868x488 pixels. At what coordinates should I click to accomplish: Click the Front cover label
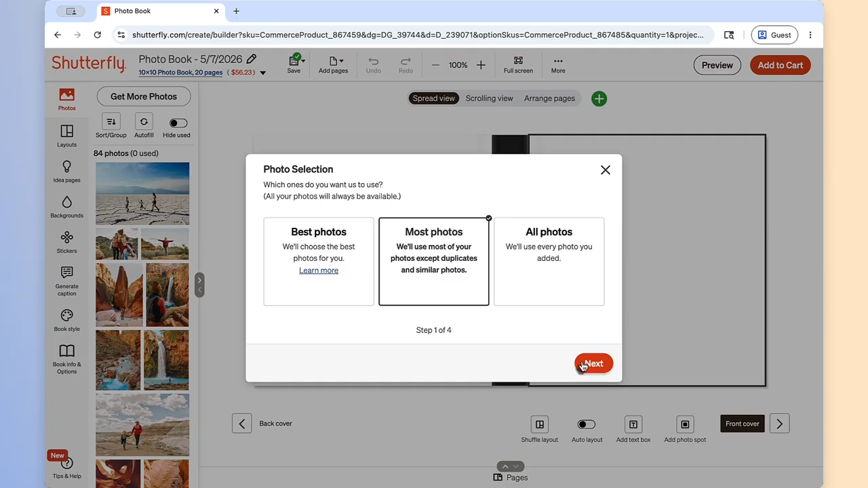point(743,424)
